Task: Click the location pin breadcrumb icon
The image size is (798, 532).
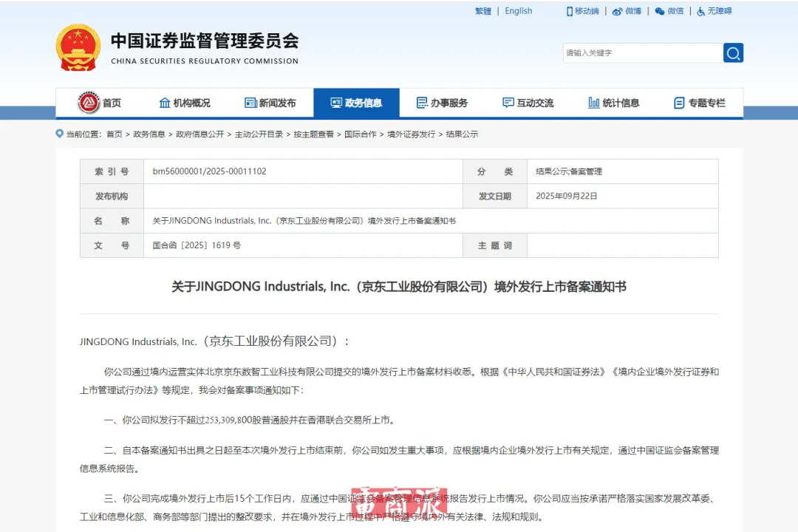Action: [x=60, y=134]
